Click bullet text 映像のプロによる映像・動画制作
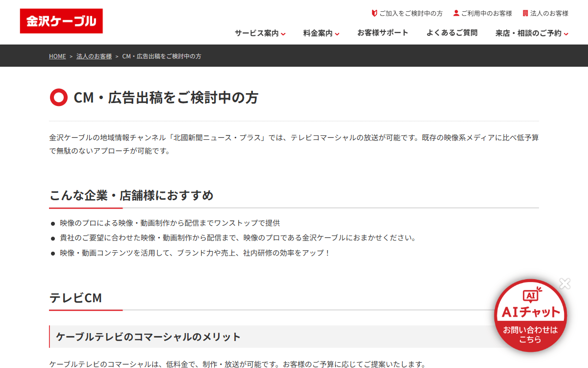This screenshot has width=588, height=368. tap(170, 223)
